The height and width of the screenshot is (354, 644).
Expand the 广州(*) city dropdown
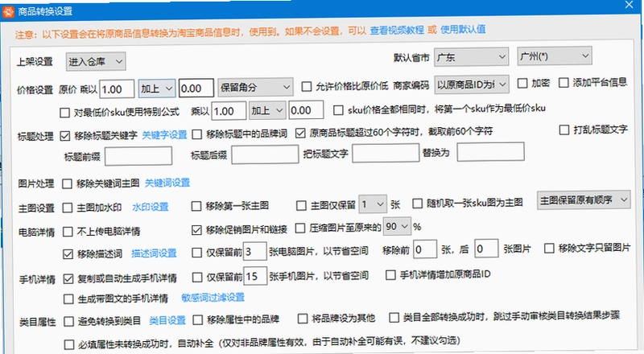(555, 56)
